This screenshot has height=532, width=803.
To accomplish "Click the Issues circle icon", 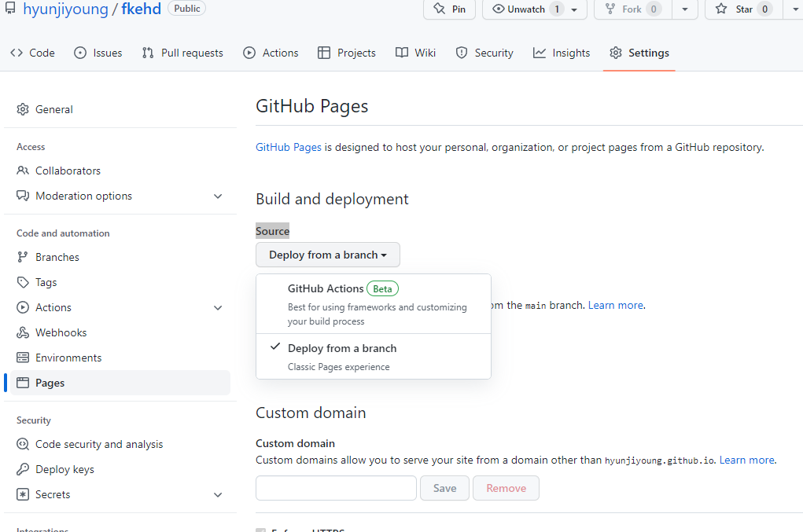I will pyautogui.click(x=80, y=53).
